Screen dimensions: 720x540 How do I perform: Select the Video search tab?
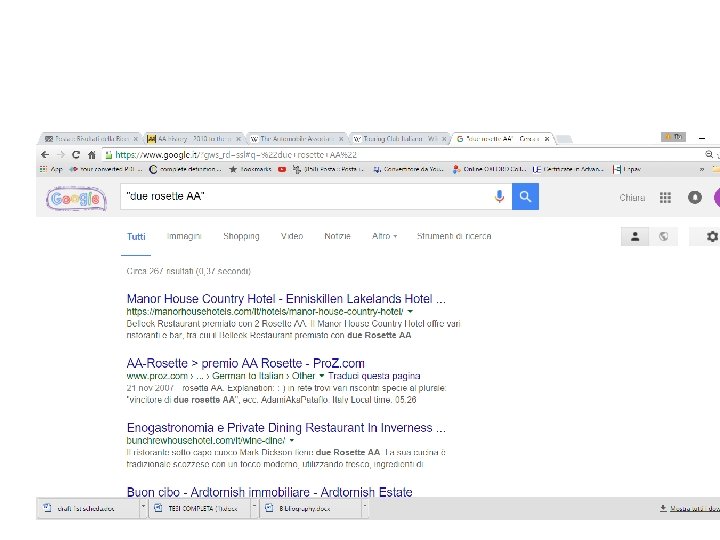(x=292, y=236)
